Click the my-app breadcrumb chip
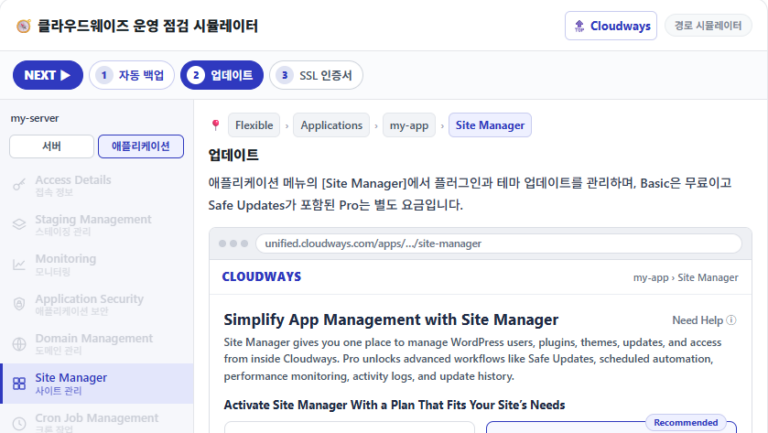The image size is (768, 433). coord(409,125)
